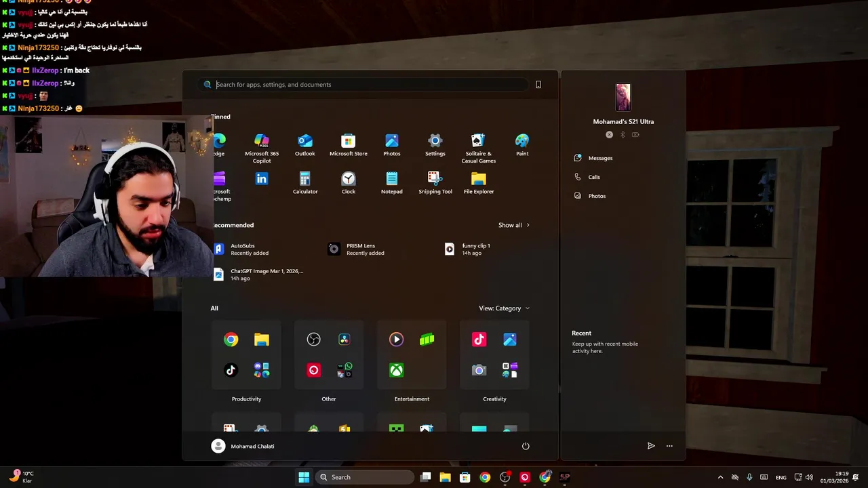Open recommended file funny clip 1
This screenshot has width=868, height=488.
tap(467, 249)
